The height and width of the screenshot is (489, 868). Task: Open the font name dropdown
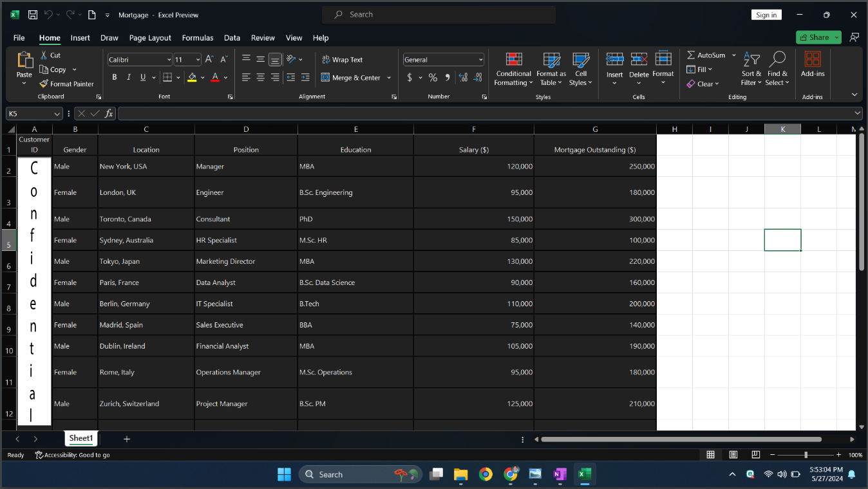169,60
